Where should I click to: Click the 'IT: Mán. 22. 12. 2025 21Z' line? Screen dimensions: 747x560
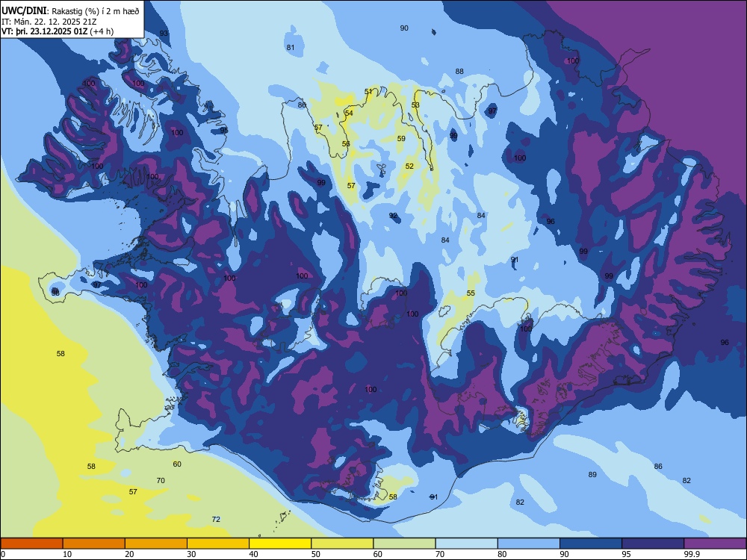click(x=48, y=22)
